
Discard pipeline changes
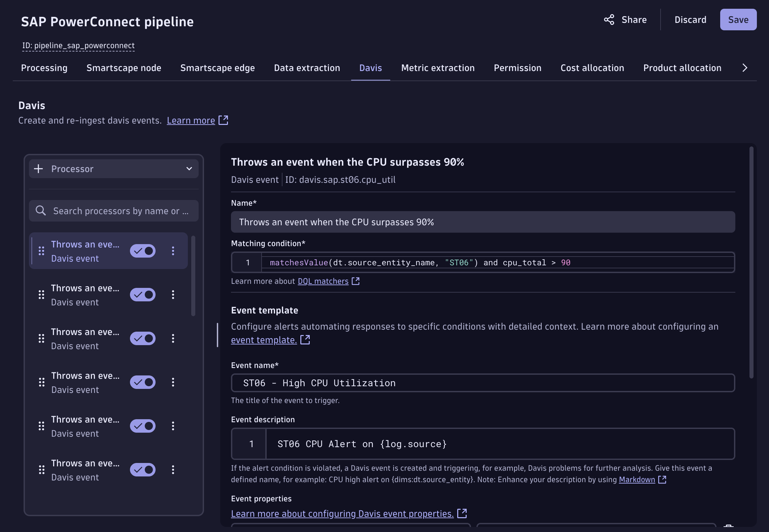click(x=690, y=20)
